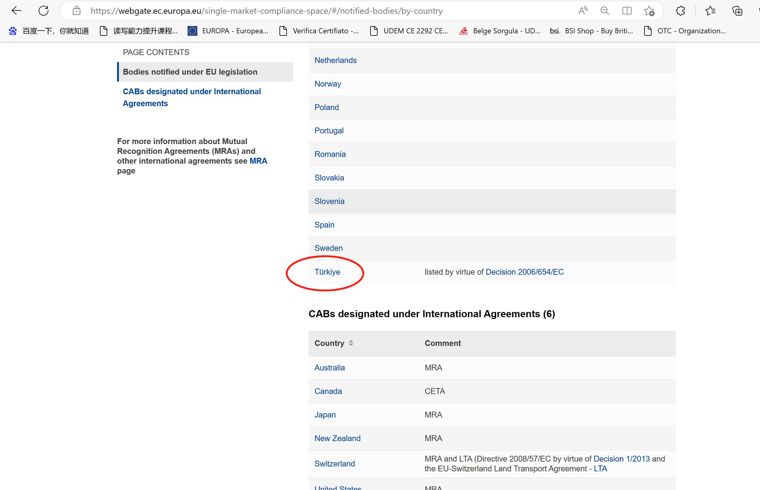Open the collections icon in toolbar

[737, 11]
